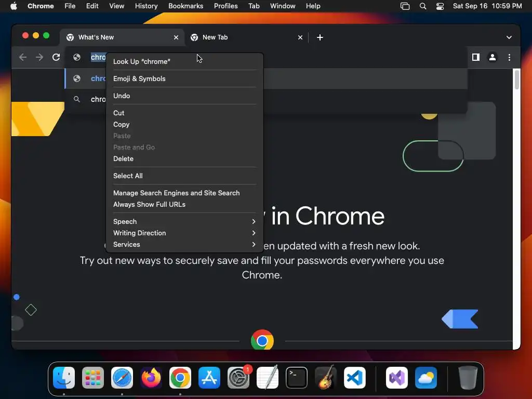Choose Delete in the context menu
Viewport: 532px width, 399px height.
(x=184, y=159)
